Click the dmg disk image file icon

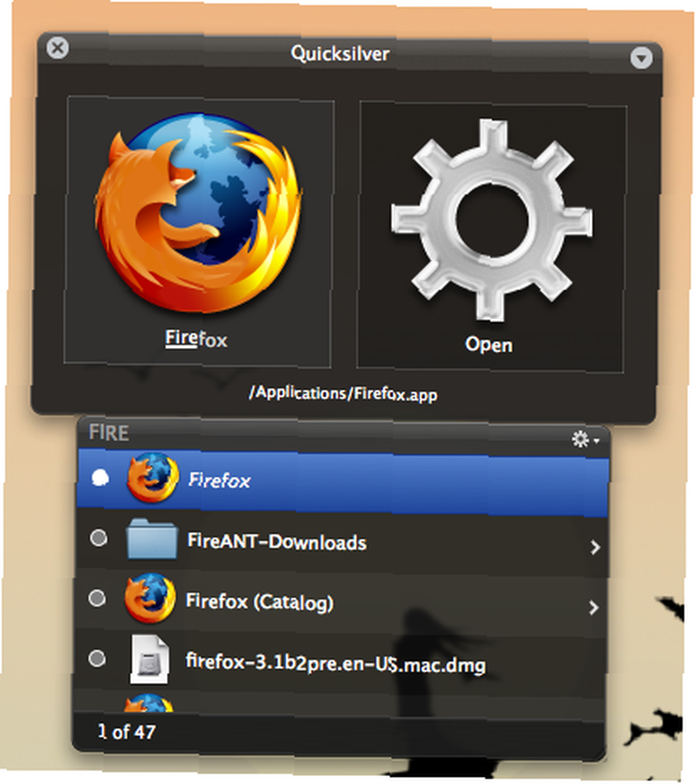point(149,659)
